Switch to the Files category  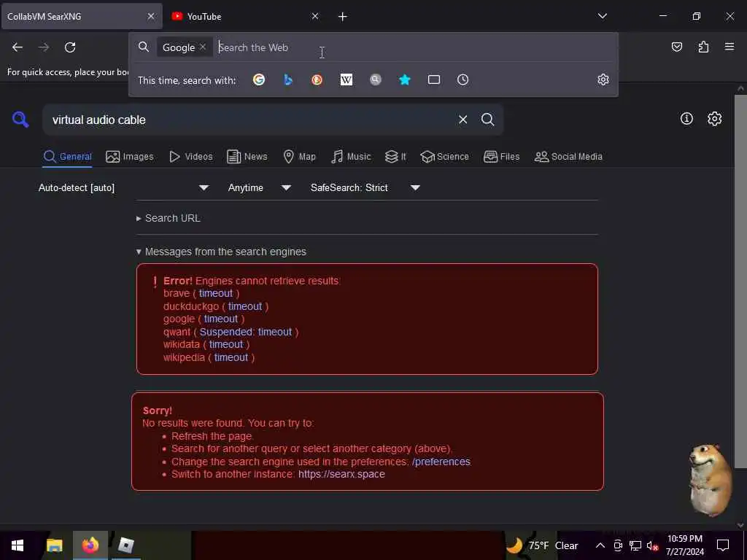502,157
